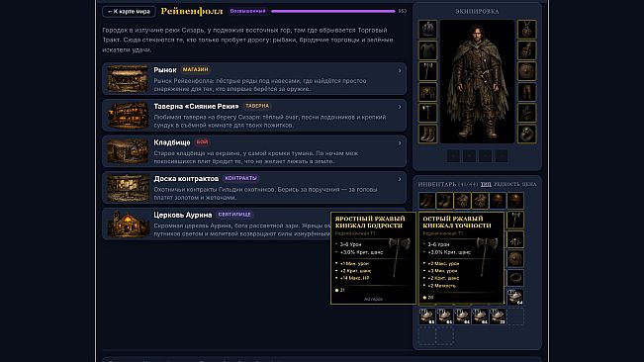
Task: Select the first boots item in inventory
Action: pos(426,201)
